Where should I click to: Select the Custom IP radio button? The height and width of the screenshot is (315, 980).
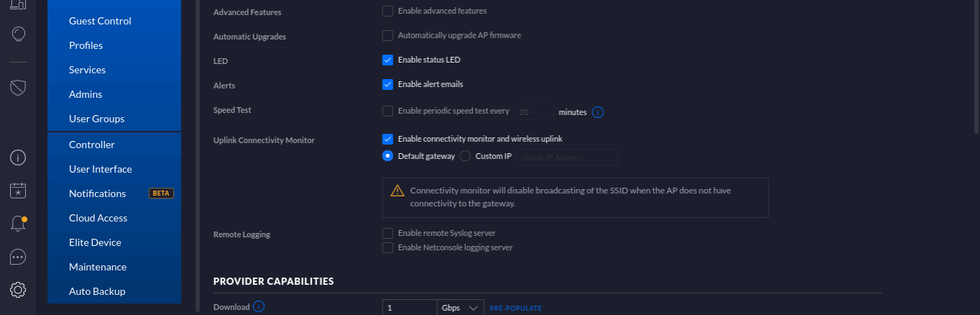coord(464,156)
